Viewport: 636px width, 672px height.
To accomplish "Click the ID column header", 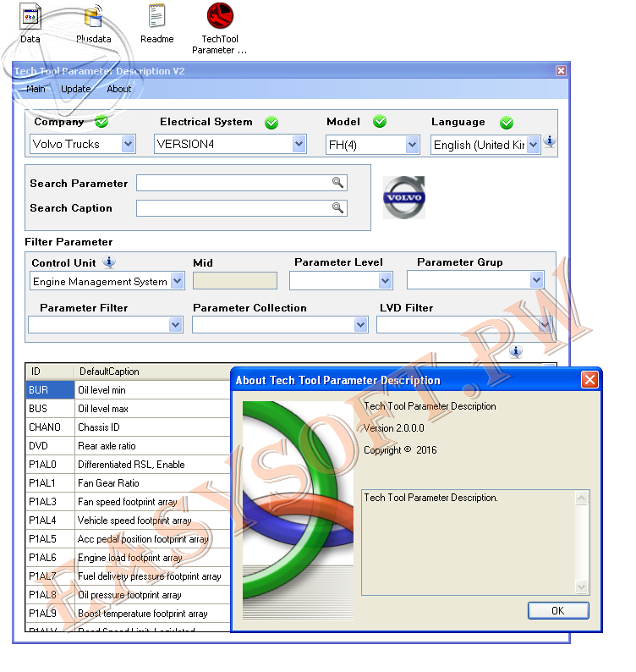I will tap(50, 372).
